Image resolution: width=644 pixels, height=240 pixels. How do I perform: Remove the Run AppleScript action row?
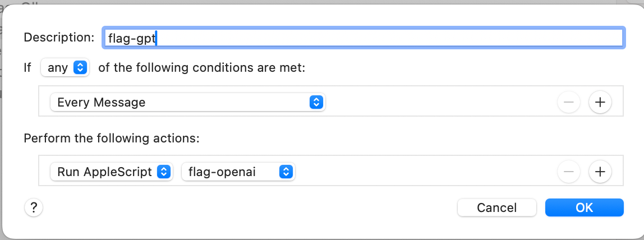pyautogui.click(x=568, y=172)
